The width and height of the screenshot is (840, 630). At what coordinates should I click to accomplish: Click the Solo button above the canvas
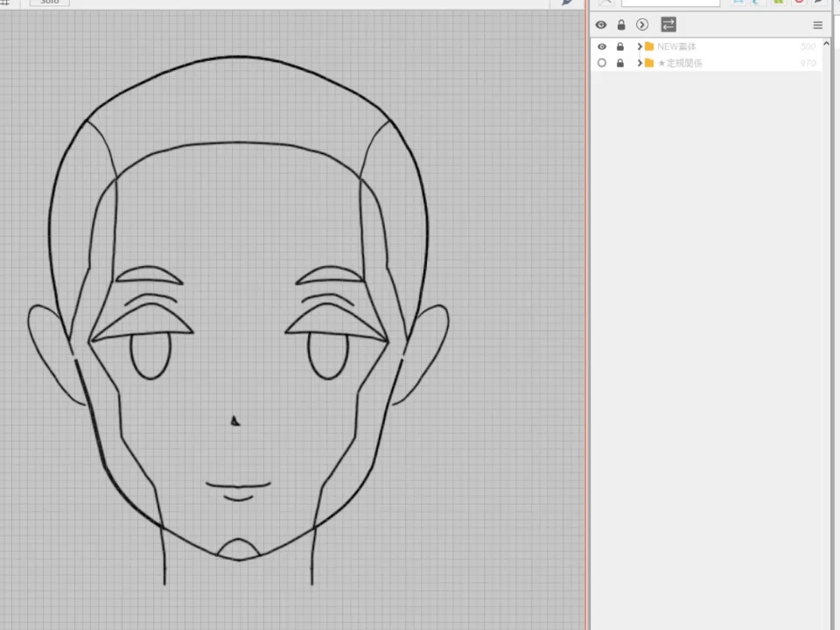[x=49, y=2]
